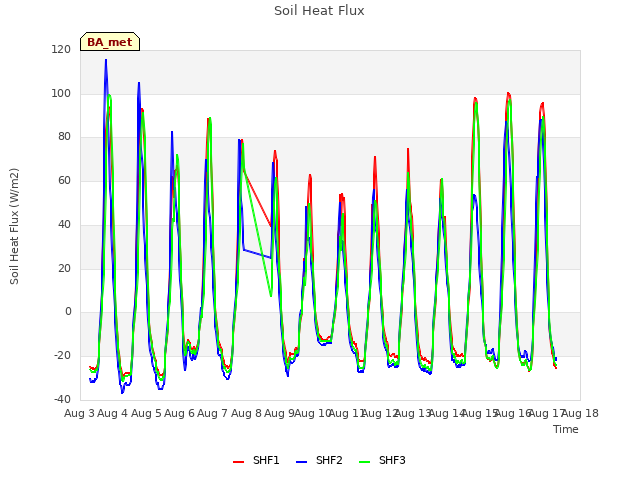Toggle SHF1 series in the legend
The width and height of the screenshot is (640, 480).
(x=256, y=460)
